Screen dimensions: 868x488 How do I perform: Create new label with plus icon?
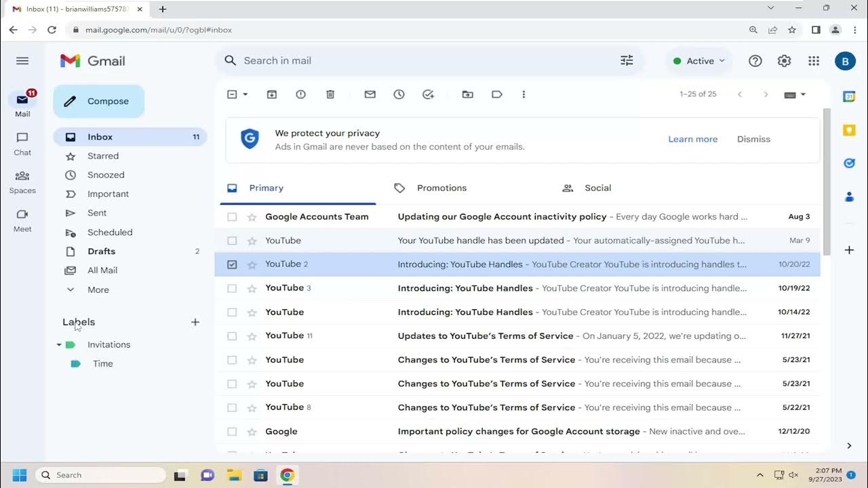pos(195,323)
